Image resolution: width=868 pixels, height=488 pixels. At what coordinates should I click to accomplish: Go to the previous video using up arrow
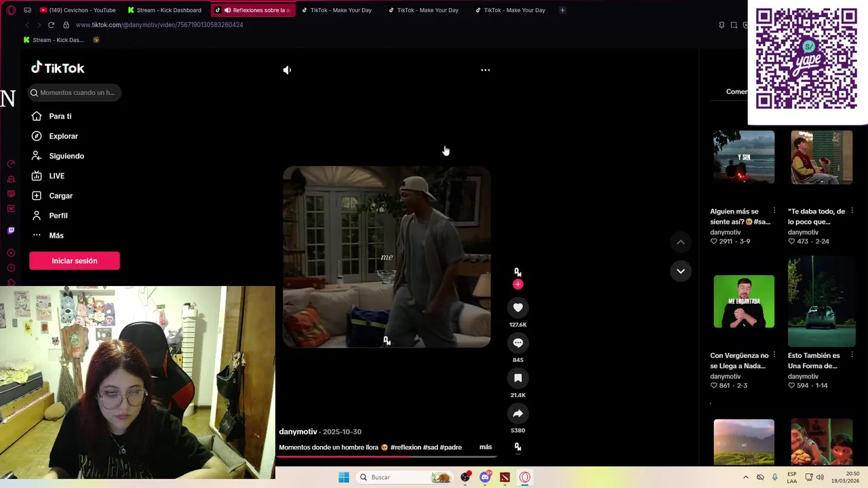[681, 242]
